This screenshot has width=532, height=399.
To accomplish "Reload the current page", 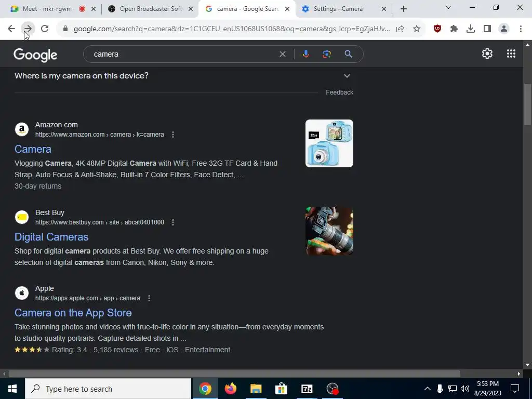I will (45, 29).
